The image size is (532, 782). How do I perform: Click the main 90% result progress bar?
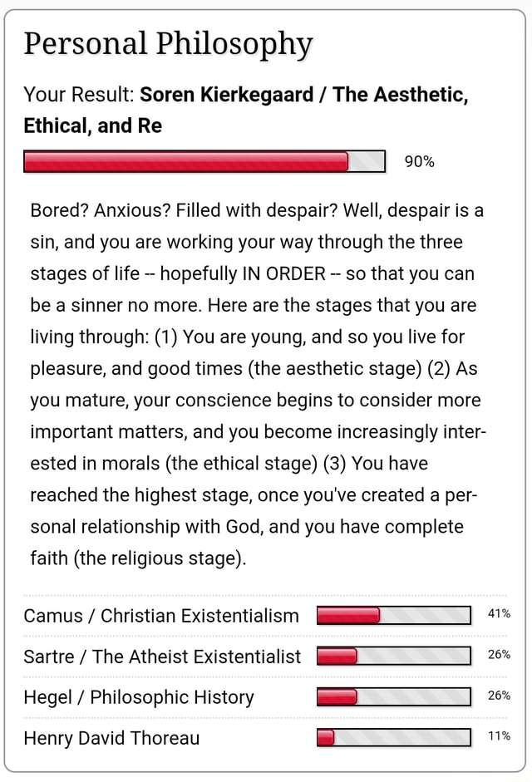(204, 161)
